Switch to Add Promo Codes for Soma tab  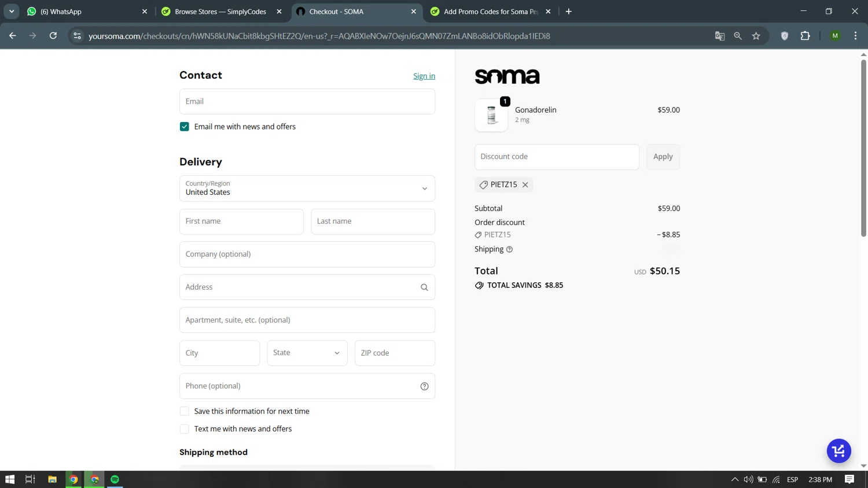tap(491, 12)
